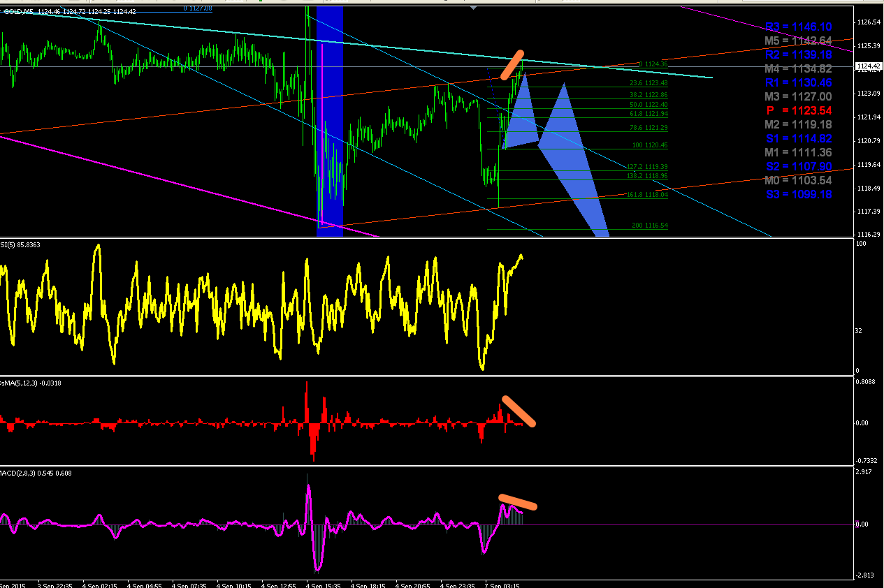Select Fibonacci level '200 1116.54'

650,226
